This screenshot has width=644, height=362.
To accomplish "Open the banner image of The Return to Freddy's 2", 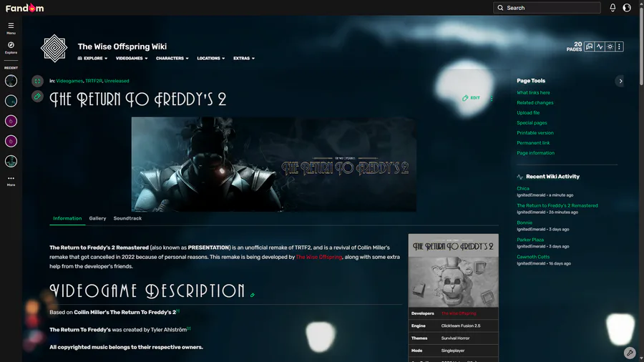I will pyautogui.click(x=273, y=164).
